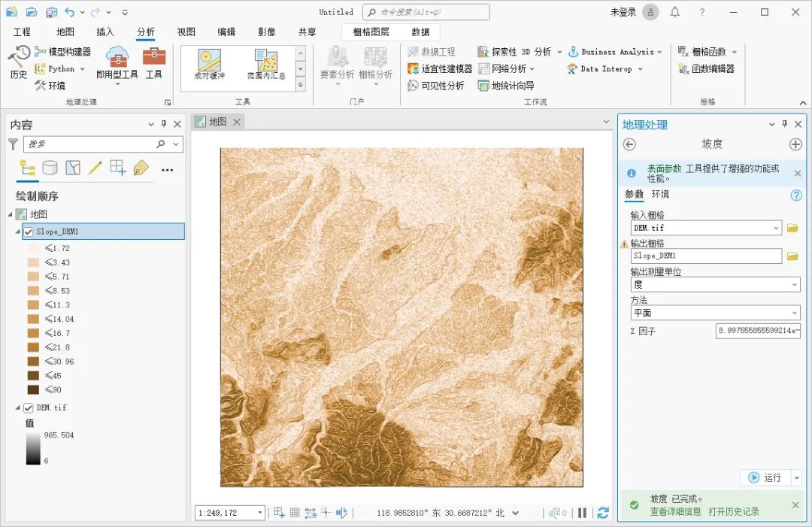The height and width of the screenshot is (527, 812).
Task: Collapse DEM.tif legend
Action: (x=17, y=408)
